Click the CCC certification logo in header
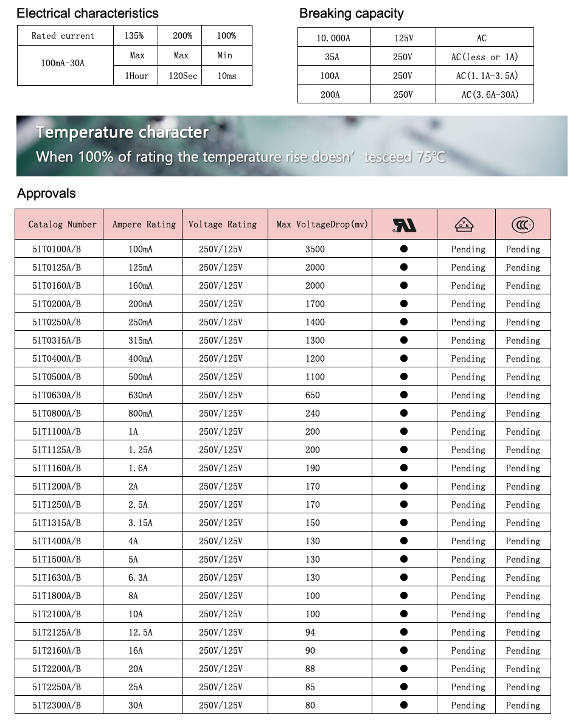This screenshot has width=584, height=728. tap(523, 225)
